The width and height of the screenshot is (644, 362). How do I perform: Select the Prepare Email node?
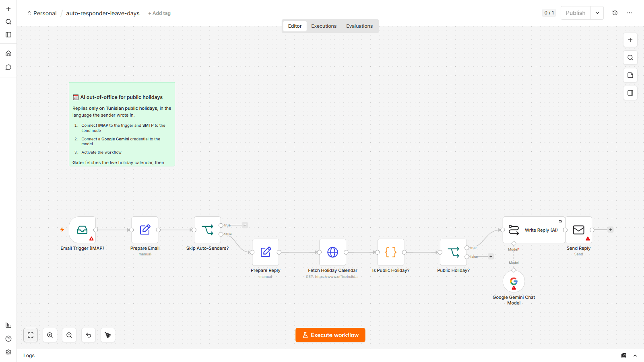pos(145,230)
